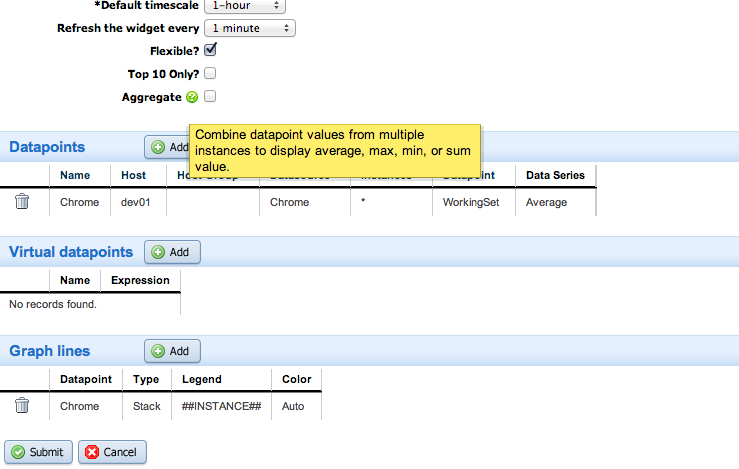The image size is (739, 469).
Task: Enable the Top 10 Only checkbox
Action: (210, 73)
